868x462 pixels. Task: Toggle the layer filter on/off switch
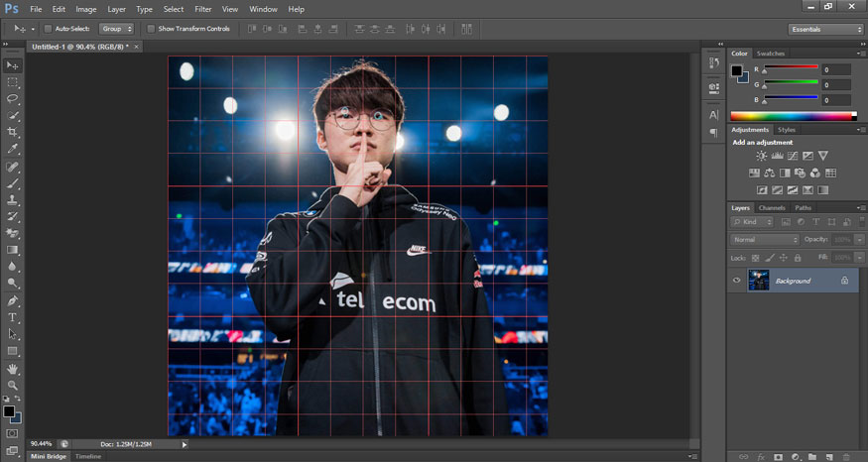[x=862, y=222]
